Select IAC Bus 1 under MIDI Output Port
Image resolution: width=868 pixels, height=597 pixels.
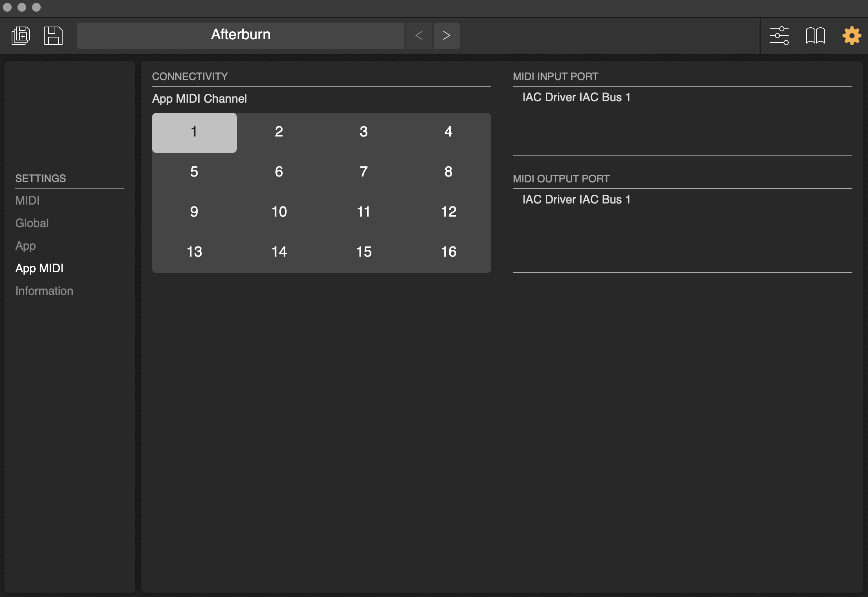pos(576,200)
